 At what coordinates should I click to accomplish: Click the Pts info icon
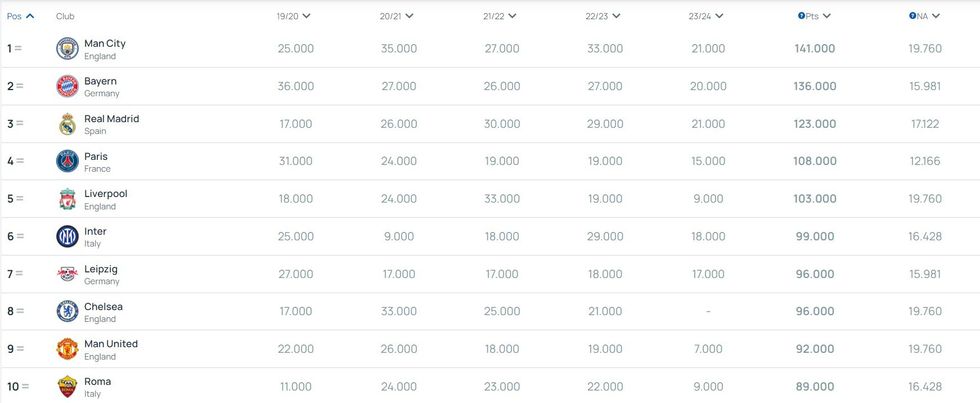[x=802, y=16]
